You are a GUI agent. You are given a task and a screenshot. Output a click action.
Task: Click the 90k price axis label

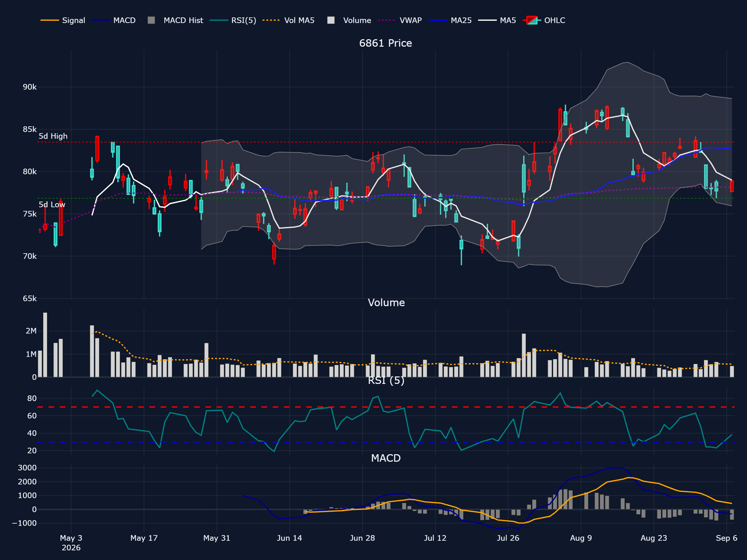click(30, 87)
